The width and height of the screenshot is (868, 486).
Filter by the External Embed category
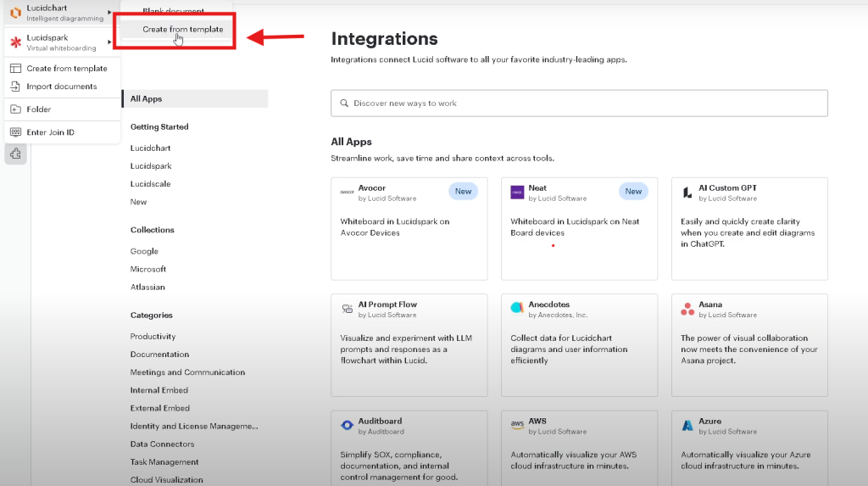(x=160, y=408)
